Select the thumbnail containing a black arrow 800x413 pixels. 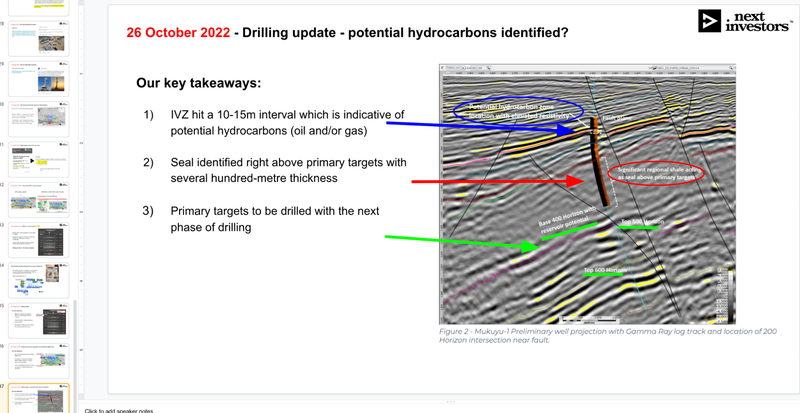(39, 159)
